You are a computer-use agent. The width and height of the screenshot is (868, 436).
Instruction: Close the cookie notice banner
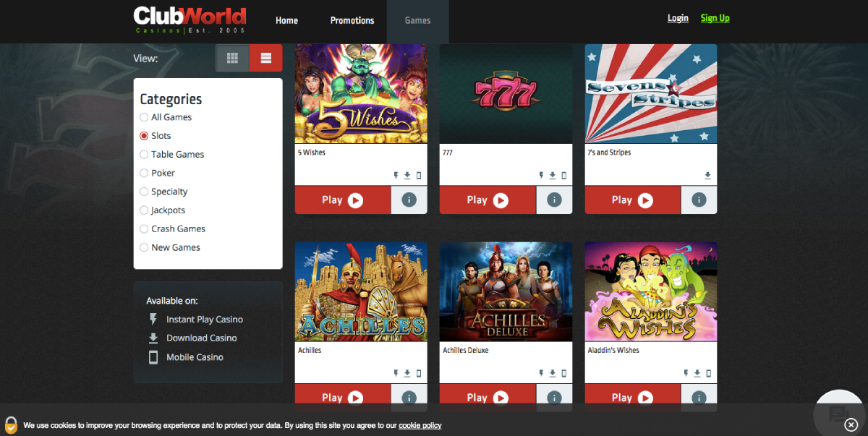851,424
